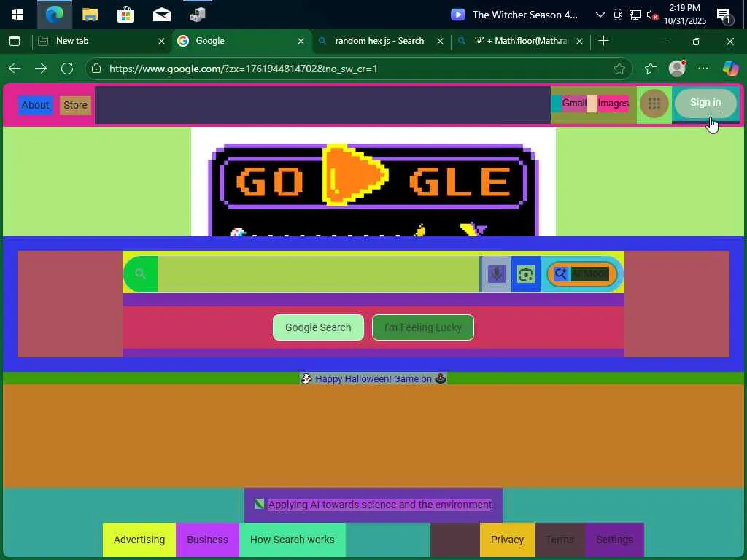Open the footer Settings menu

[614, 540]
